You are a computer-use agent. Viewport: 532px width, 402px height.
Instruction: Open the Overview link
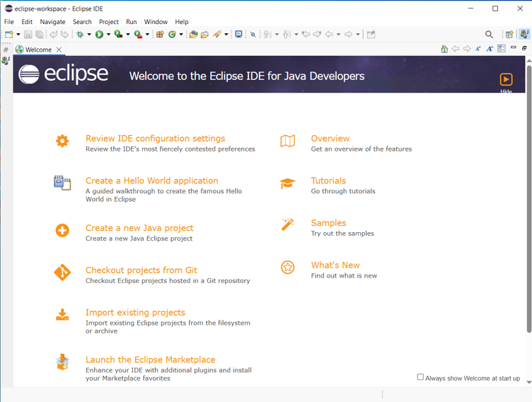point(330,139)
